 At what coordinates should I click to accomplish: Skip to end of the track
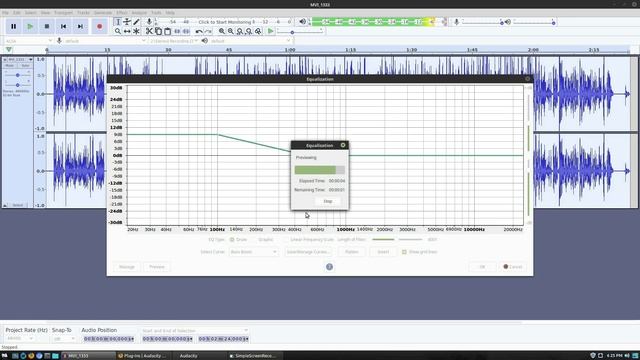point(80,27)
